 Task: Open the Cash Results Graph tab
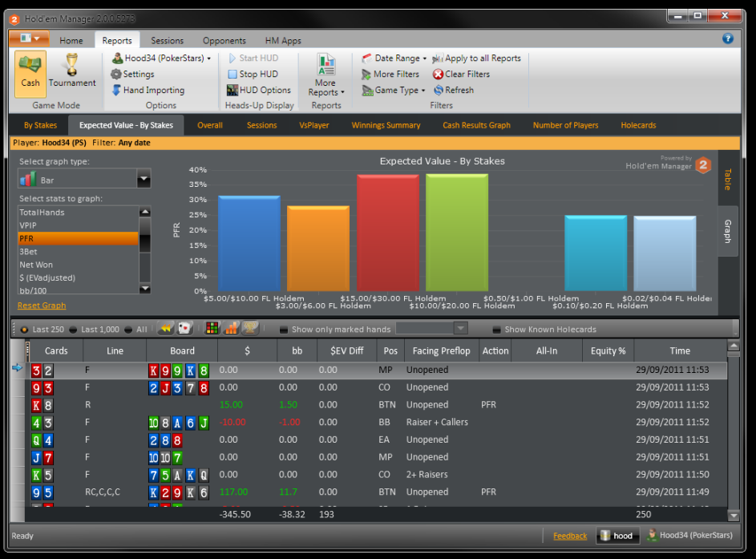(476, 125)
